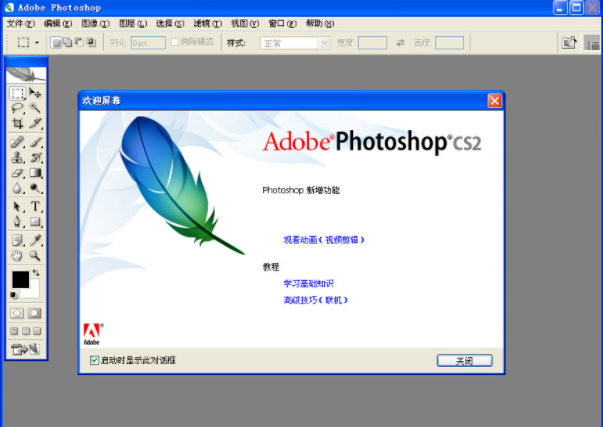Toggle the palette well icon in options bar
The height and width of the screenshot is (427, 603).
pos(592,43)
